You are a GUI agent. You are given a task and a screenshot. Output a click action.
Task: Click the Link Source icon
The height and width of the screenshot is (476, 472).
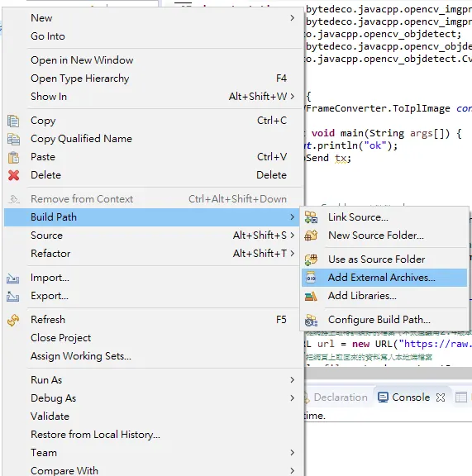[311, 217]
